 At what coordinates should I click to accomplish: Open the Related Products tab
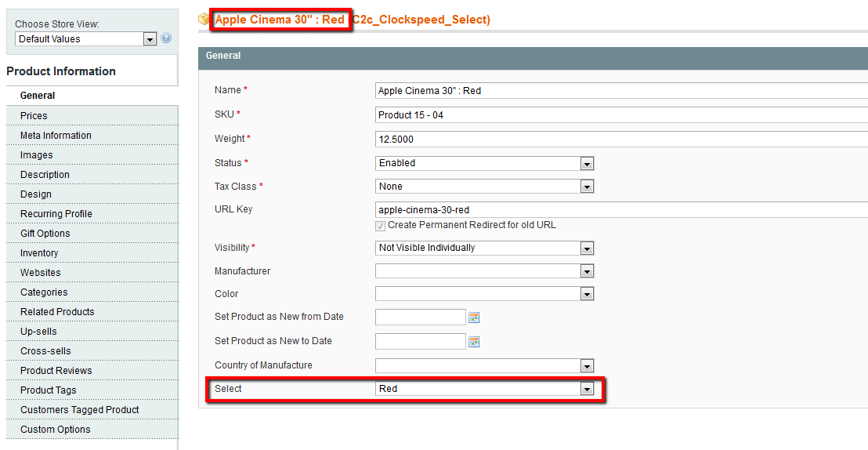coord(92,311)
